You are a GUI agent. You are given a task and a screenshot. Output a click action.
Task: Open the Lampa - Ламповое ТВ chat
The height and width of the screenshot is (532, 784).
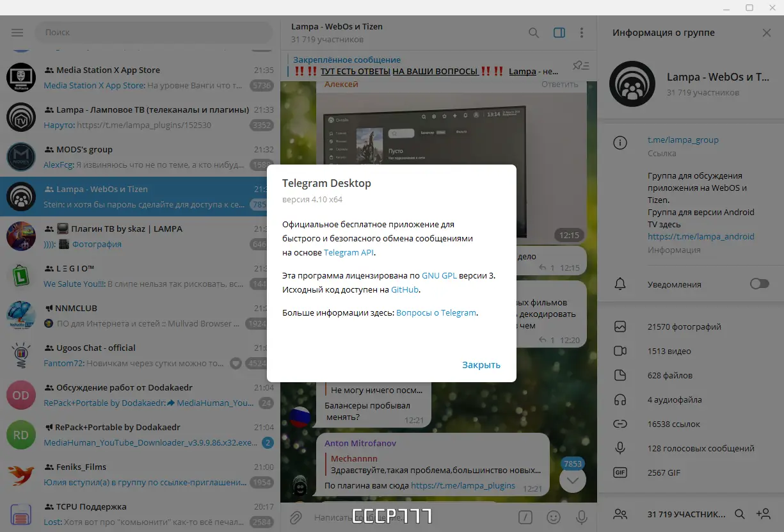(x=140, y=117)
